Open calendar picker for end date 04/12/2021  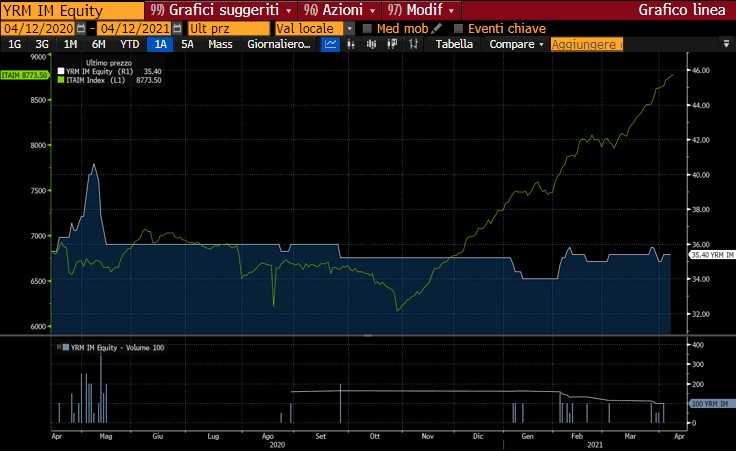coord(177,29)
